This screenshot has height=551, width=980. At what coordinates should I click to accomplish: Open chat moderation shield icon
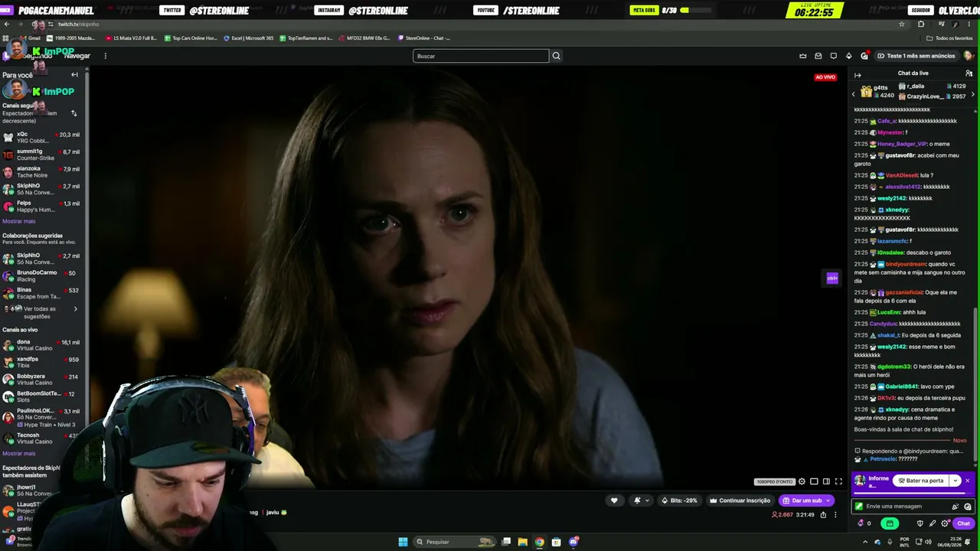920,523
